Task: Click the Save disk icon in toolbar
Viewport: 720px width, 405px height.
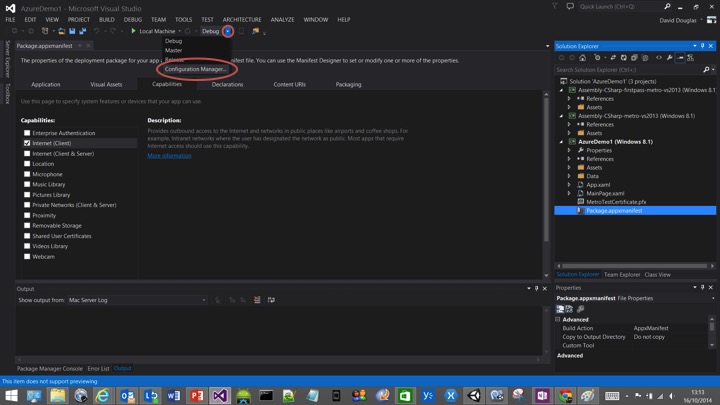Action: [72, 31]
